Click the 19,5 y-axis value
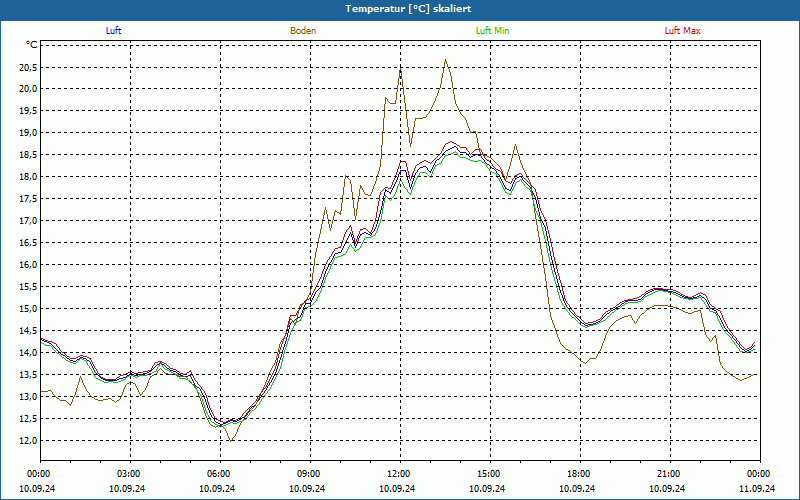Screen dimensions: 800x500 [x=29, y=111]
